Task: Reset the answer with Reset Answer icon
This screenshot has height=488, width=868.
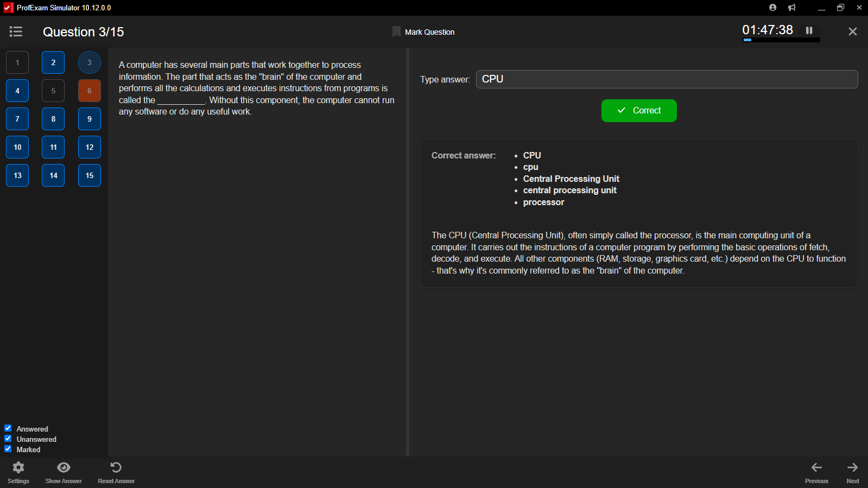Action: coord(116,468)
